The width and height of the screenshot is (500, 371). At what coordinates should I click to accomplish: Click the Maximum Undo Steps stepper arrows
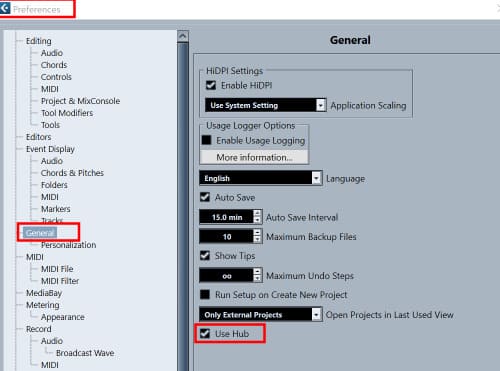pyautogui.click(x=257, y=275)
